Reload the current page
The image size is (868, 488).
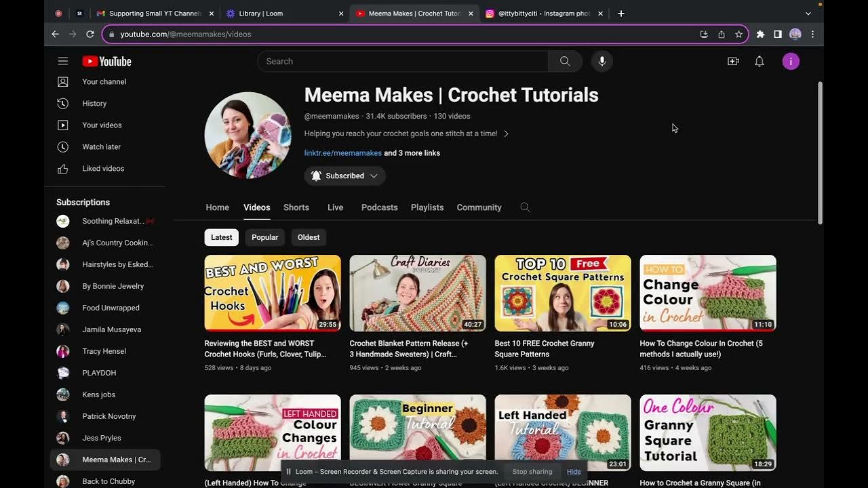[x=90, y=34]
